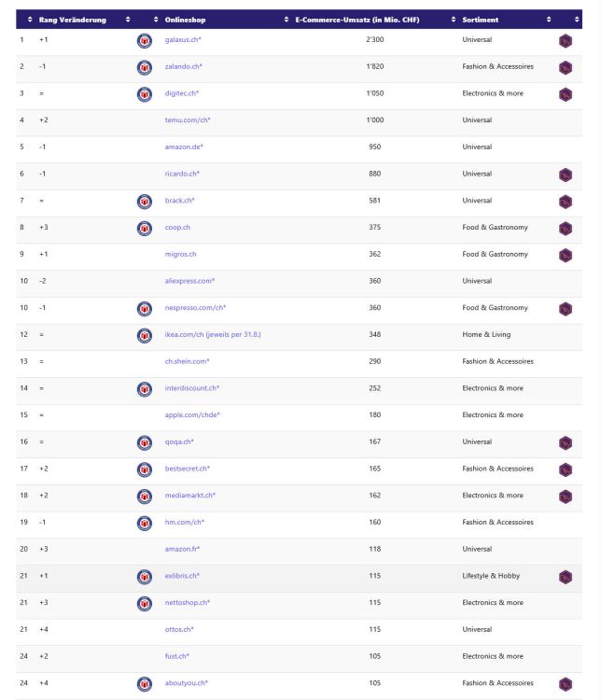This screenshot has height=700, width=601.
Task: Click the round badge icon beside nespresso.com/ch
Action: pos(145,309)
